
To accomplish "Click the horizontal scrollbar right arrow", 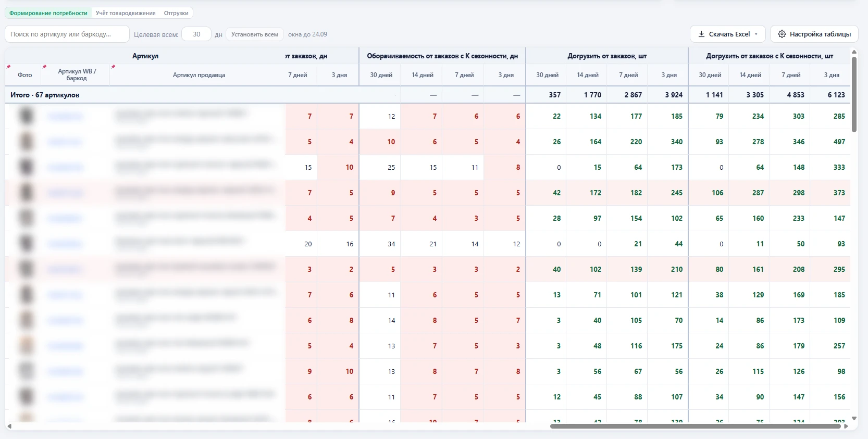I will coord(847,426).
